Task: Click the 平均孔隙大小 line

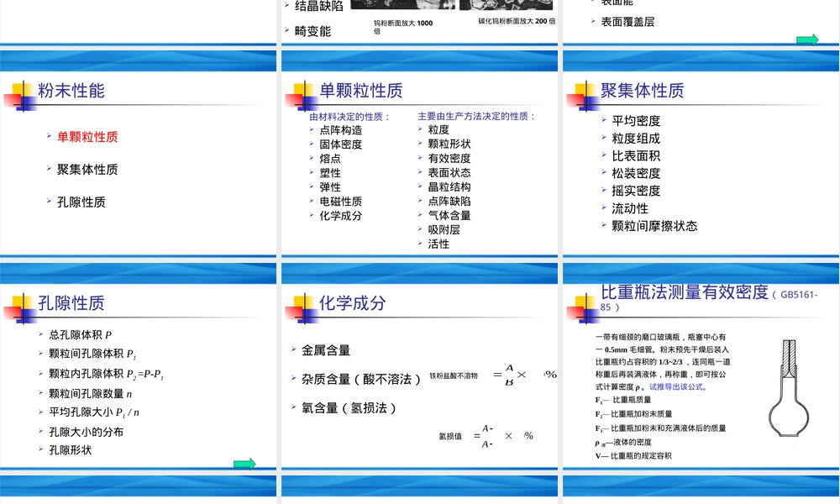Action: pyautogui.click(x=94, y=412)
